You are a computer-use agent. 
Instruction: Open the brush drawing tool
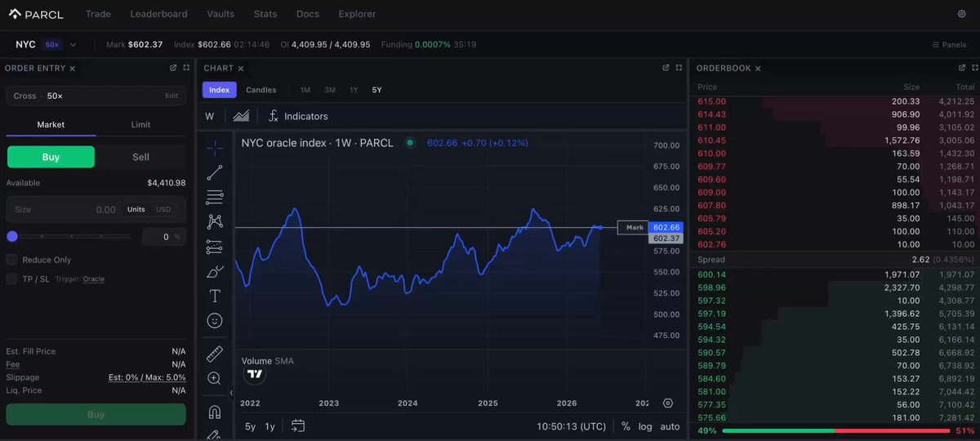click(215, 271)
